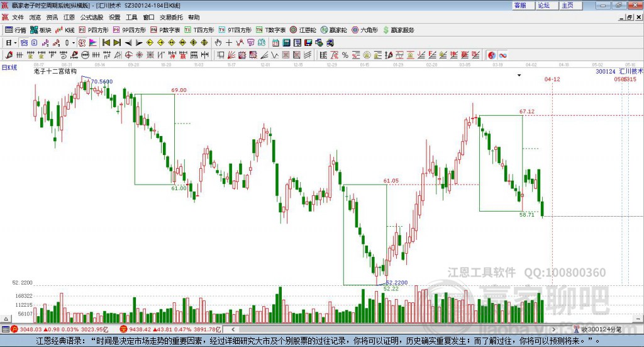Click the 67.12 price level label
Viewport: 644px width, 347px height.
[527, 111]
